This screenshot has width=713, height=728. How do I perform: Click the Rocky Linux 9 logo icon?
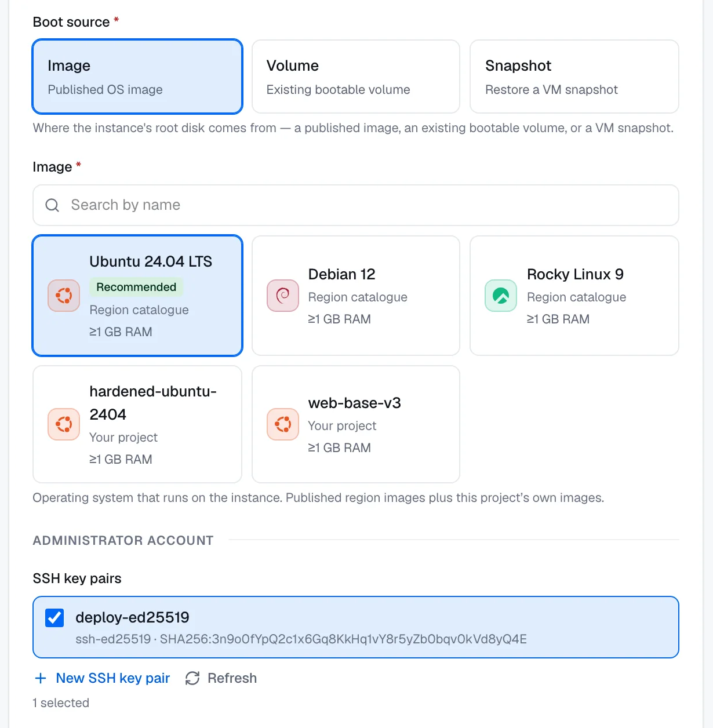click(501, 296)
